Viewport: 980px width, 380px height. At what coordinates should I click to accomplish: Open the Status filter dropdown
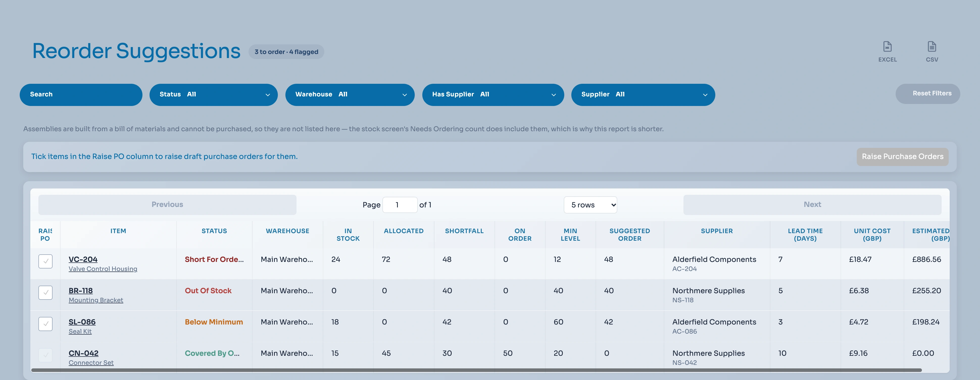213,95
